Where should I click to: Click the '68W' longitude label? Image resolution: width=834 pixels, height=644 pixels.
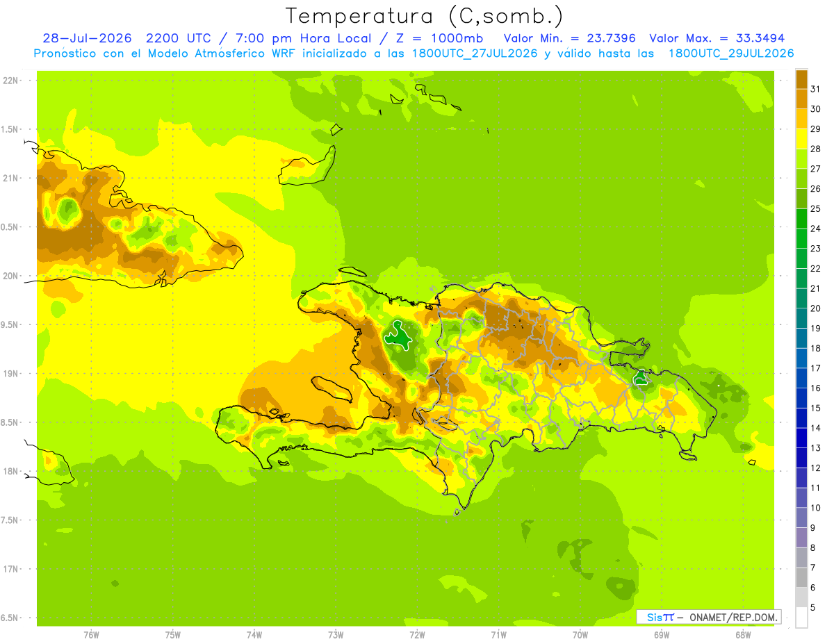[743, 635]
